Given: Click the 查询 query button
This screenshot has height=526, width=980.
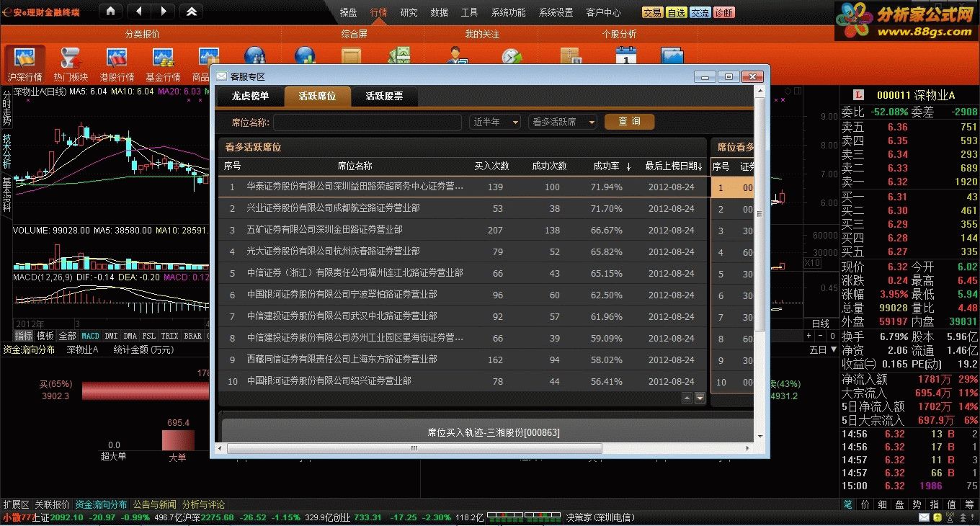Looking at the screenshot, I should [629, 122].
